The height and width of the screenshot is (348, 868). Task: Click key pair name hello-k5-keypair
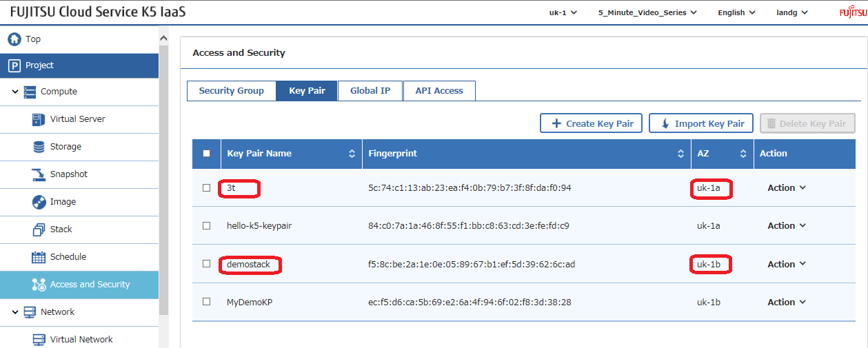coord(259,226)
